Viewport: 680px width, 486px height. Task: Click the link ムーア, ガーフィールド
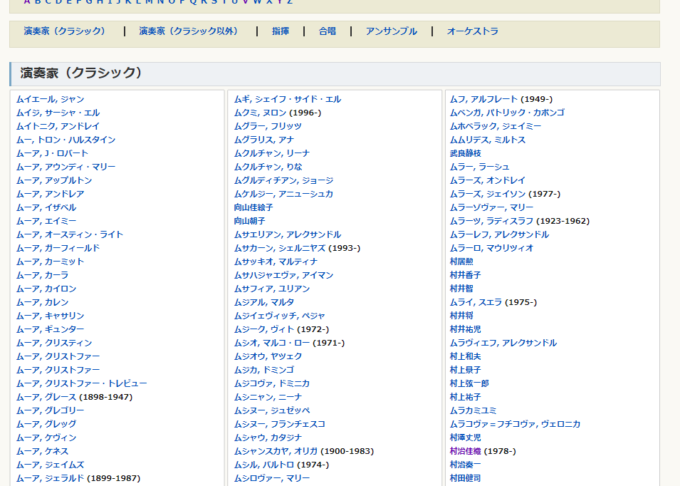(57, 248)
